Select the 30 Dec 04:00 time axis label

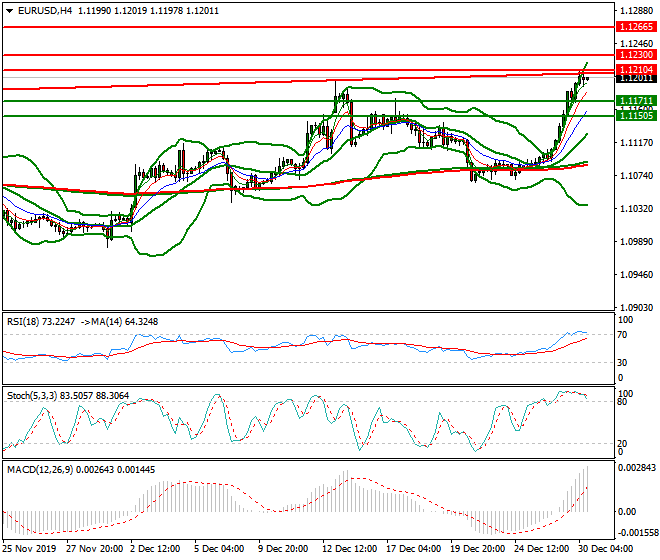point(606,549)
